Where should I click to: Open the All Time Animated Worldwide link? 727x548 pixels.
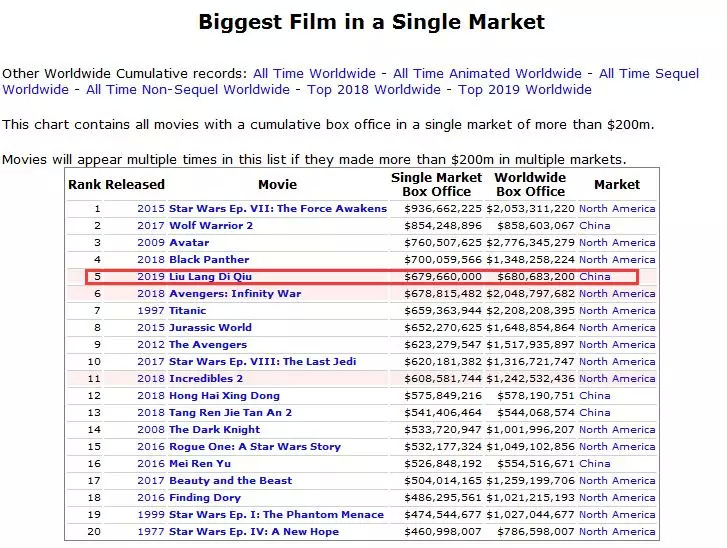point(487,73)
